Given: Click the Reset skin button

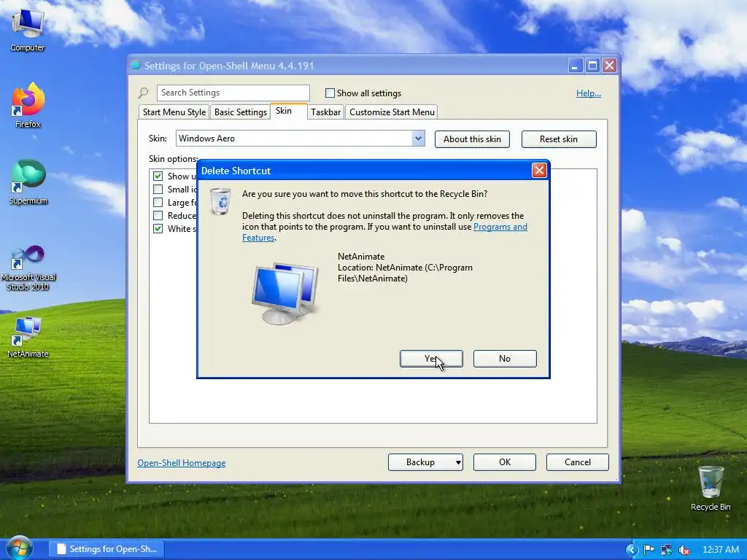Looking at the screenshot, I should pyautogui.click(x=559, y=139).
